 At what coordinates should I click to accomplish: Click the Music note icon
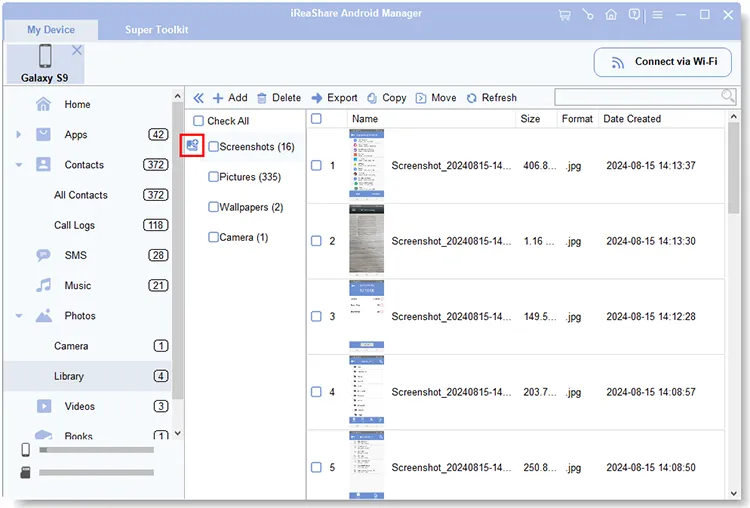pos(44,286)
